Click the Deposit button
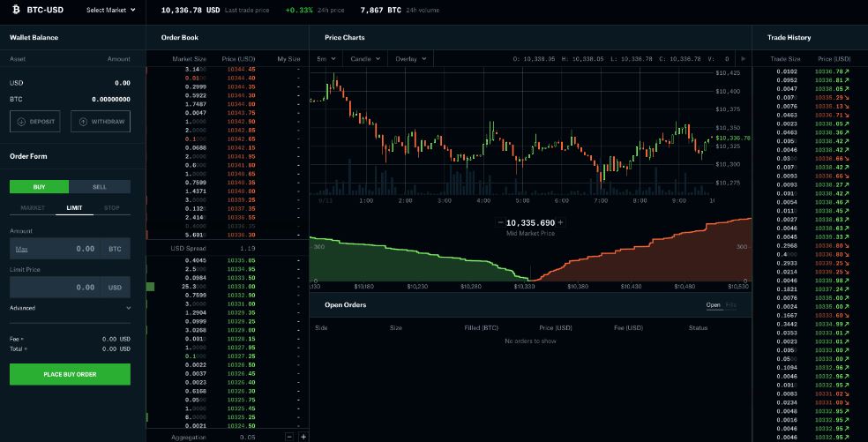Screen dimensions: 868x442 click(x=35, y=121)
